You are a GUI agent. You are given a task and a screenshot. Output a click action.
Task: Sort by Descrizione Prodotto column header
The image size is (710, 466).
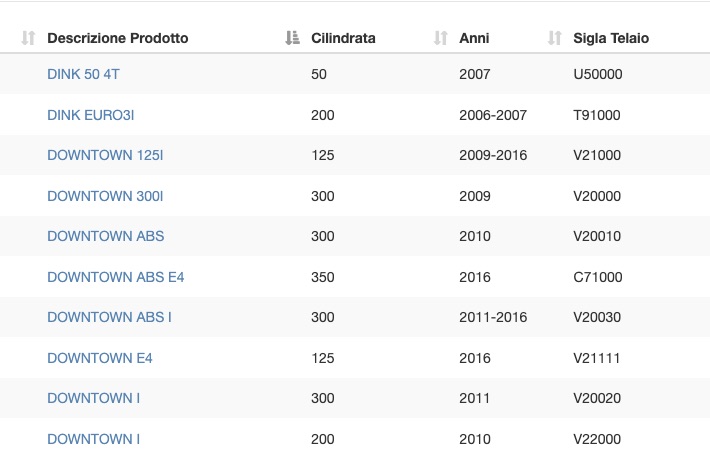click(118, 38)
